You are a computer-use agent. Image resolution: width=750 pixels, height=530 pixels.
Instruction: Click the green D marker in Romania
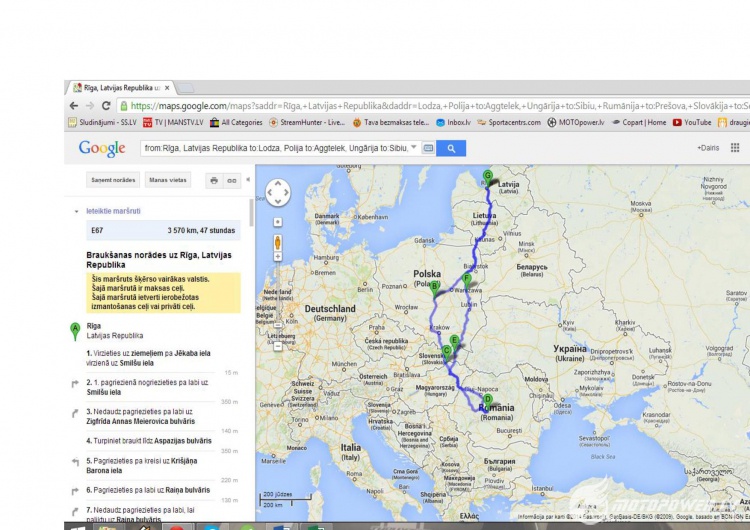click(487, 402)
